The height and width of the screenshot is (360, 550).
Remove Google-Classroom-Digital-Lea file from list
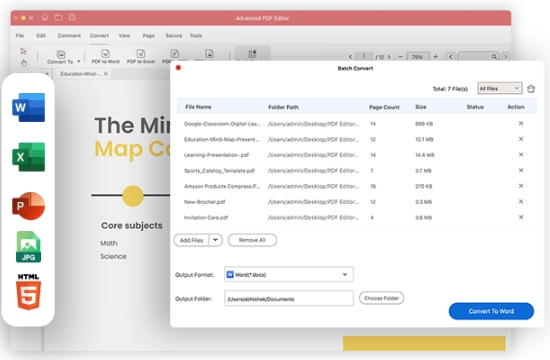[521, 123]
